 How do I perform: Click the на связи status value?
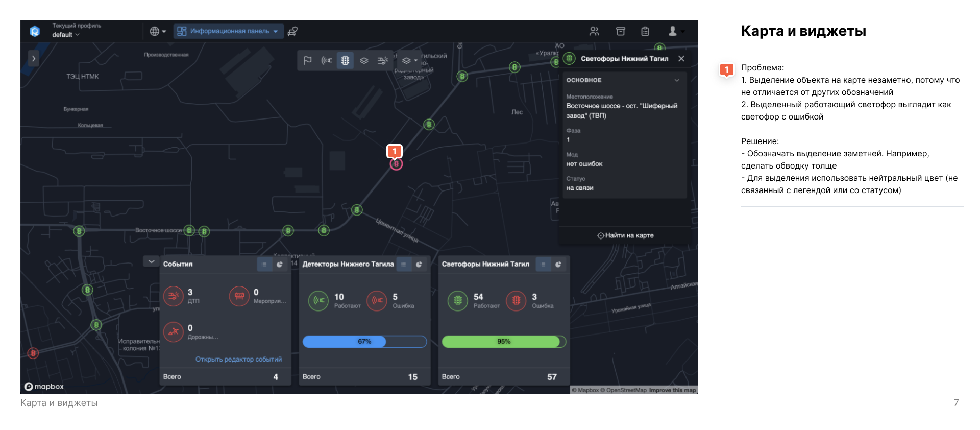click(x=580, y=188)
